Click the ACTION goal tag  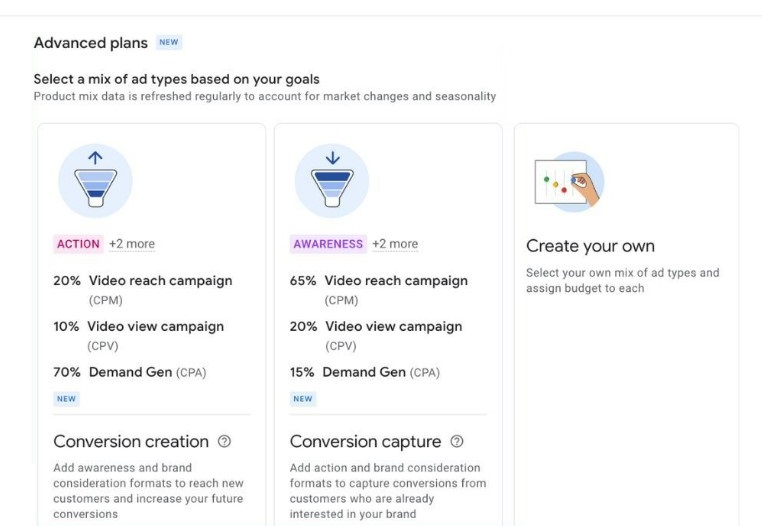coord(78,244)
